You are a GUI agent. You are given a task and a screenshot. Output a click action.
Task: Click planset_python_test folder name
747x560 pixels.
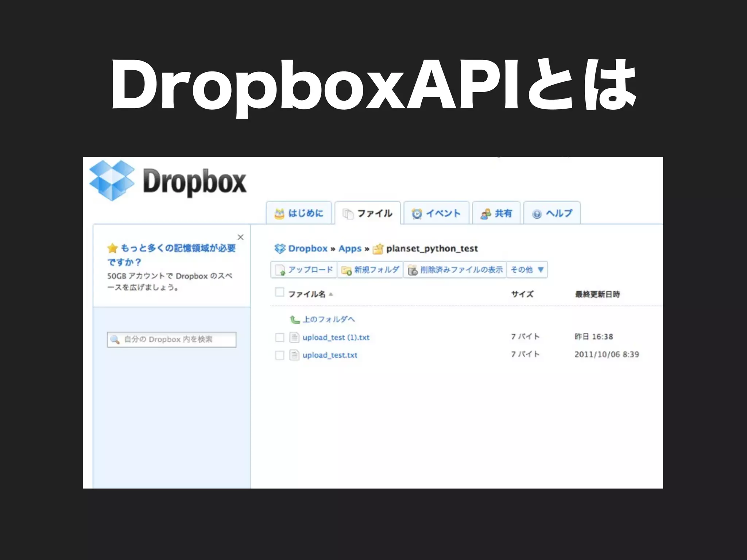click(x=432, y=249)
